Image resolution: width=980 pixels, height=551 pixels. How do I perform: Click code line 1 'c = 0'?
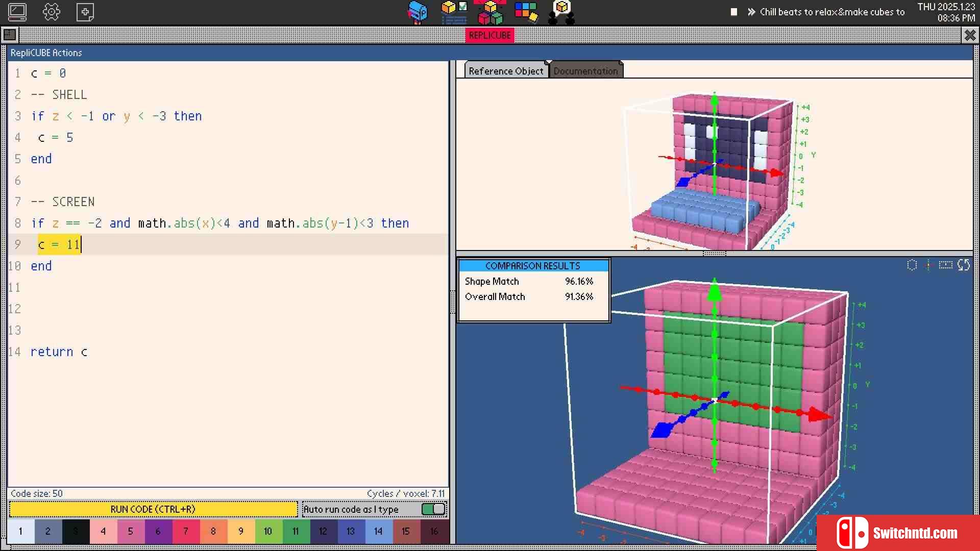(x=48, y=73)
